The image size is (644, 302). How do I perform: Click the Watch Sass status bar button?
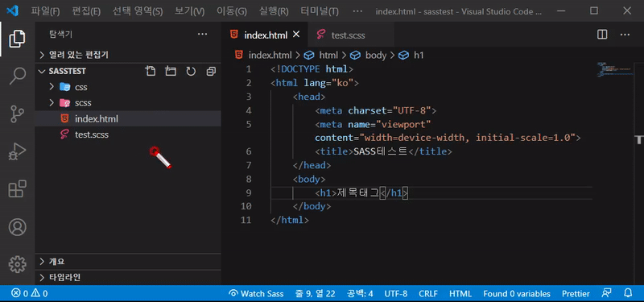[257, 293]
